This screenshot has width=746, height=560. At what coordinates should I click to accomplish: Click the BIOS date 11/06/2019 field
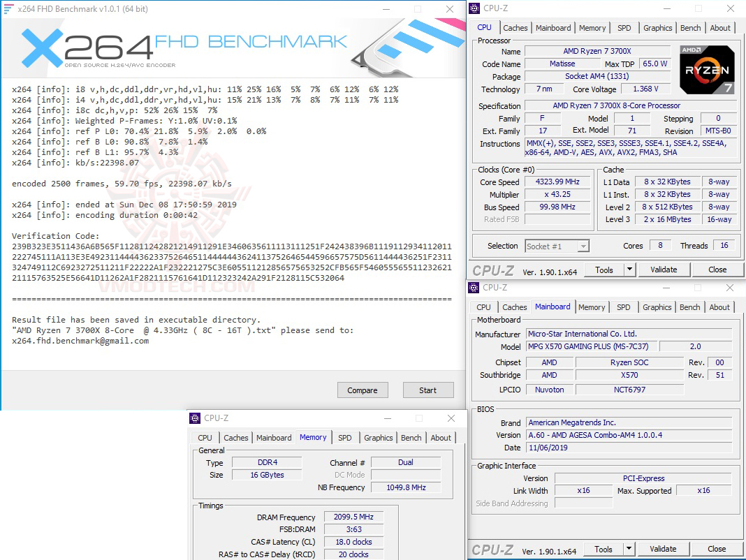(629, 448)
